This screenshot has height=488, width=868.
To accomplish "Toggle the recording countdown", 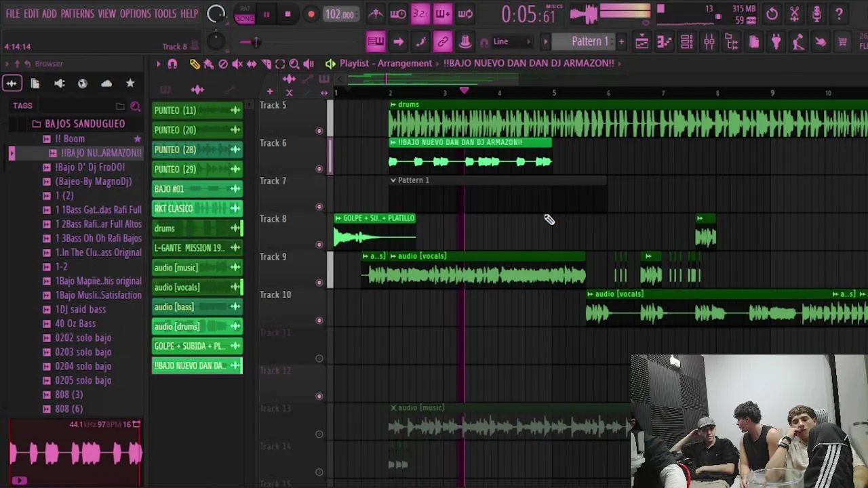I will (x=420, y=14).
